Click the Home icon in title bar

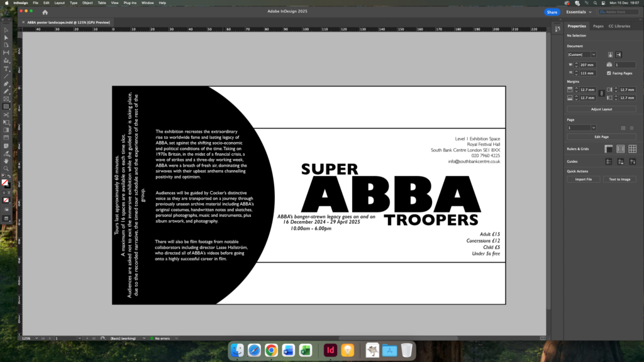click(x=45, y=13)
